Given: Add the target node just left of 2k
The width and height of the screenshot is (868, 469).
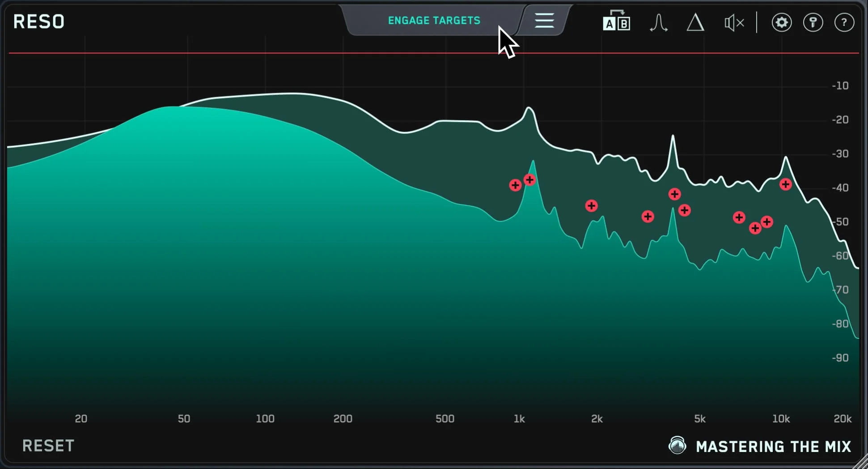Looking at the screenshot, I should tap(591, 206).
